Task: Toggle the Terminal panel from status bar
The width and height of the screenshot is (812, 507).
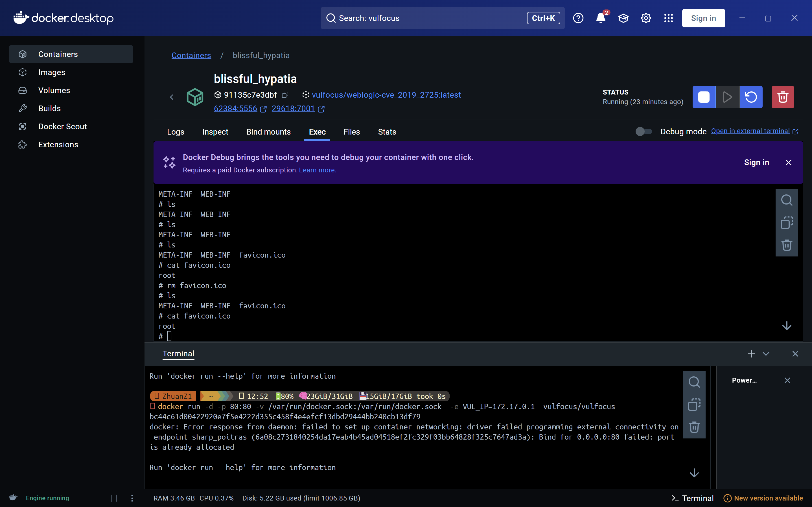Action: 692,498
